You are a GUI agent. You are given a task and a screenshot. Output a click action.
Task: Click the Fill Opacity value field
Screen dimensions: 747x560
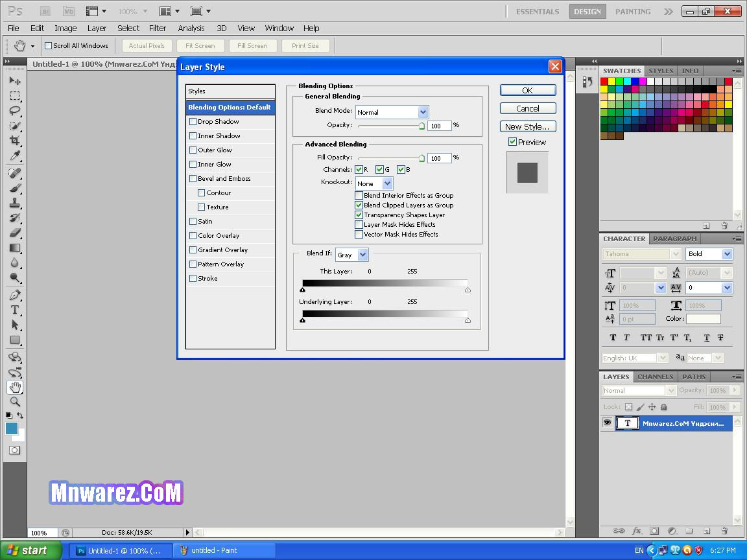point(439,158)
